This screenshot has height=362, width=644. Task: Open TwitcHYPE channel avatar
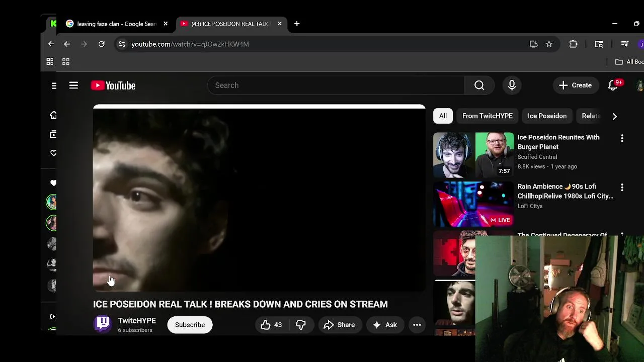tap(103, 323)
